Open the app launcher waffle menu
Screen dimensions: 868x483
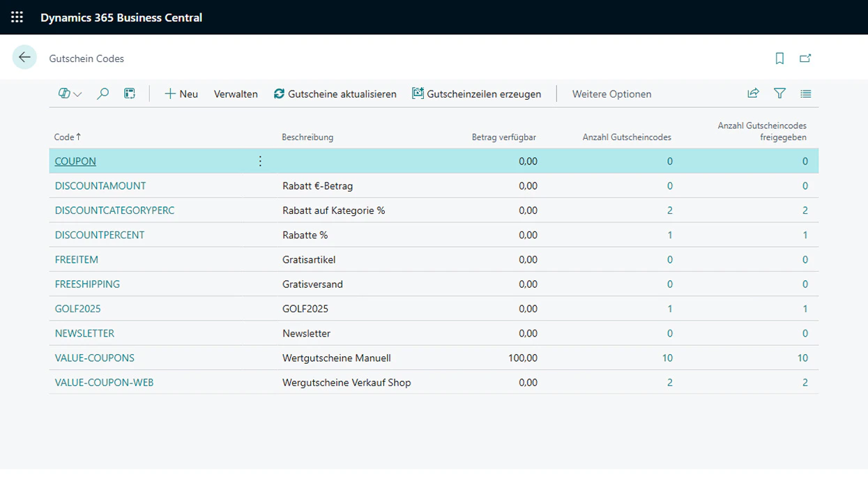coord(17,17)
